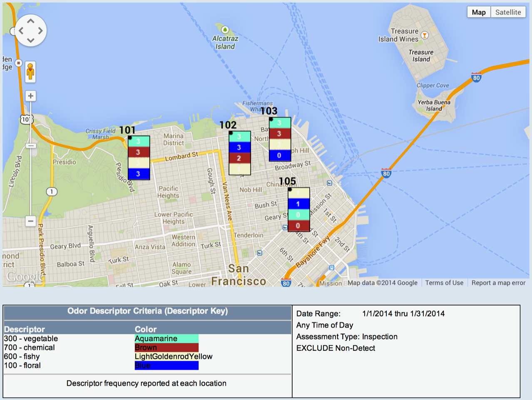Click the zoom out minus button

(30, 221)
